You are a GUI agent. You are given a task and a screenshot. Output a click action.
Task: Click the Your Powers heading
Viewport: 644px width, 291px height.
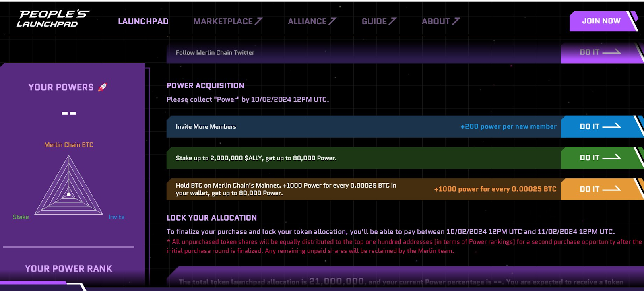(x=61, y=87)
